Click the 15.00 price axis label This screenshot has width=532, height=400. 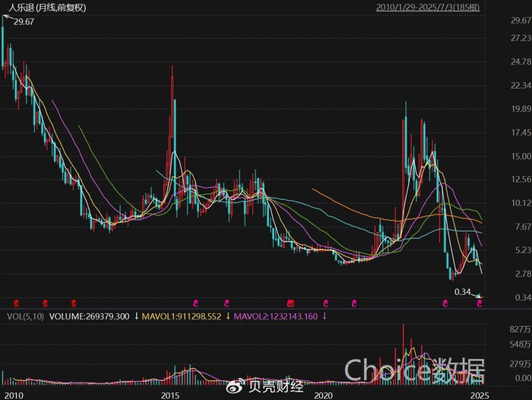coord(521,156)
